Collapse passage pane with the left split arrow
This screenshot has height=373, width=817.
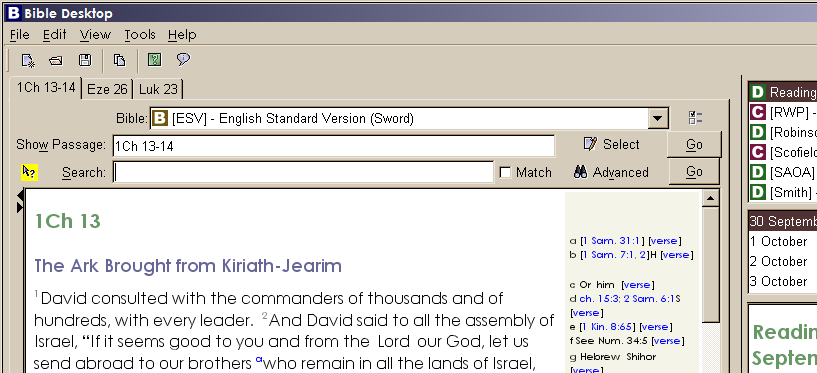pos(20,195)
